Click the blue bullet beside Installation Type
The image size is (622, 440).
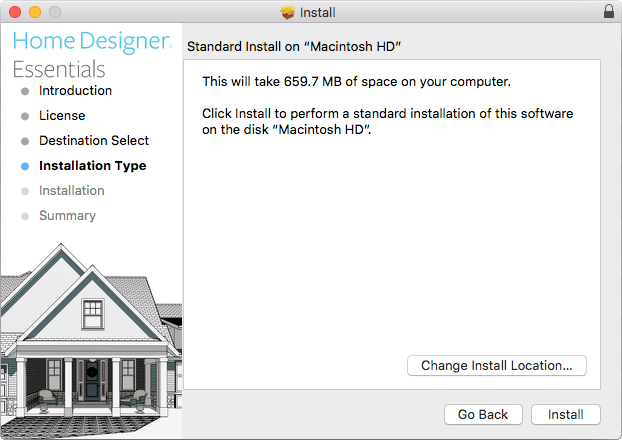pyautogui.click(x=25, y=167)
